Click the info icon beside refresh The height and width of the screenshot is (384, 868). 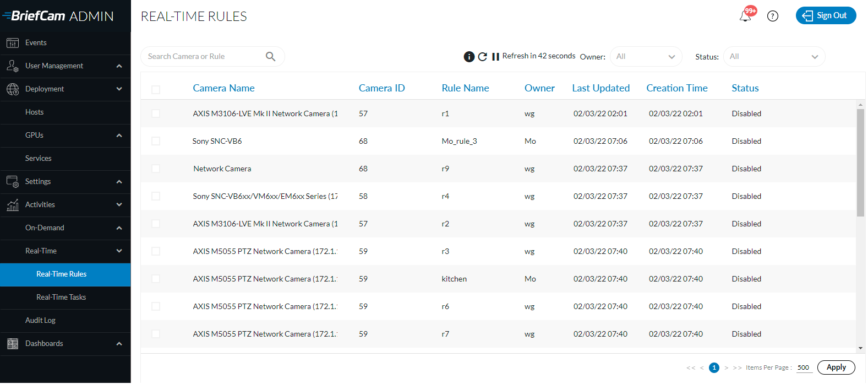469,57
